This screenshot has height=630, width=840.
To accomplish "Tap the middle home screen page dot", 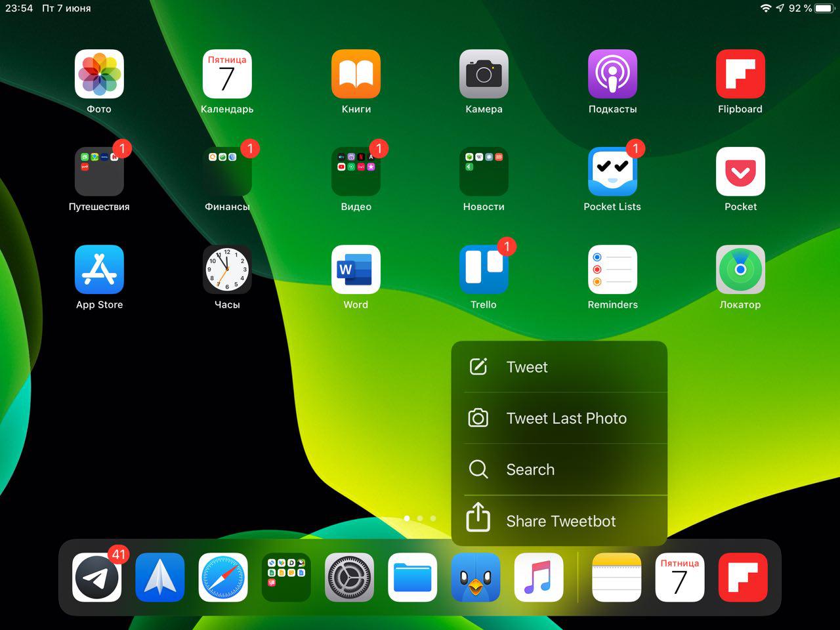I will 420,518.
